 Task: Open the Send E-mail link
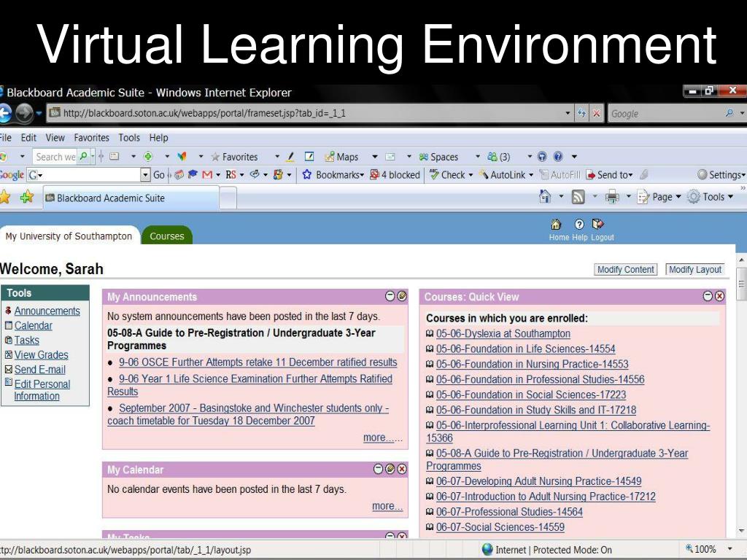pos(40,370)
